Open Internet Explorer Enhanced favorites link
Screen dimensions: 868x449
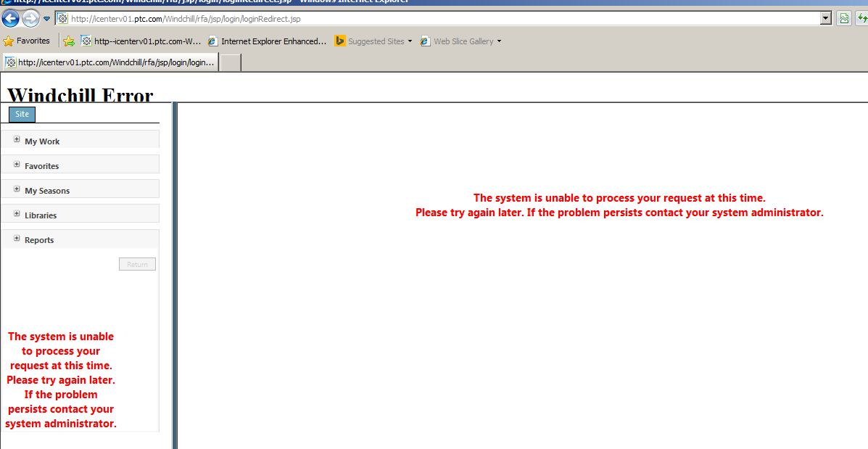click(268, 41)
